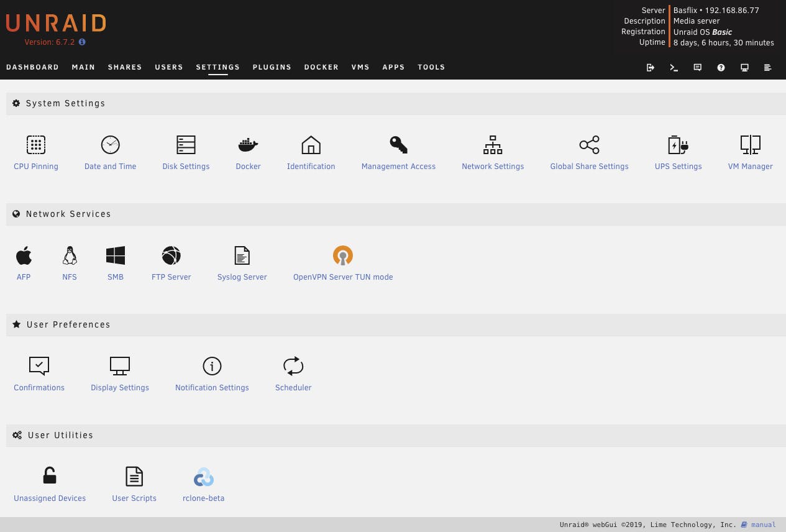Go to the Dashboard tab
Image resolution: width=786 pixels, height=532 pixels.
pos(32,67)
